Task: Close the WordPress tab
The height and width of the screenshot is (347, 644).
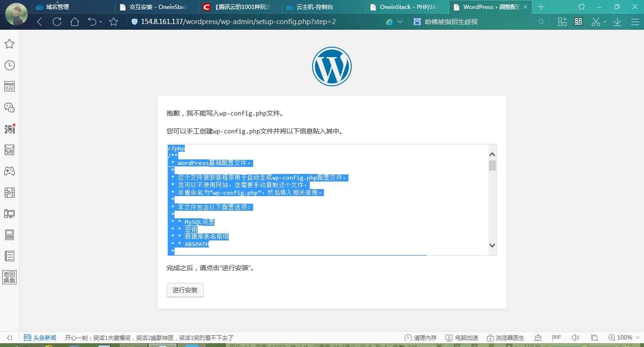Action: point(525,7)
